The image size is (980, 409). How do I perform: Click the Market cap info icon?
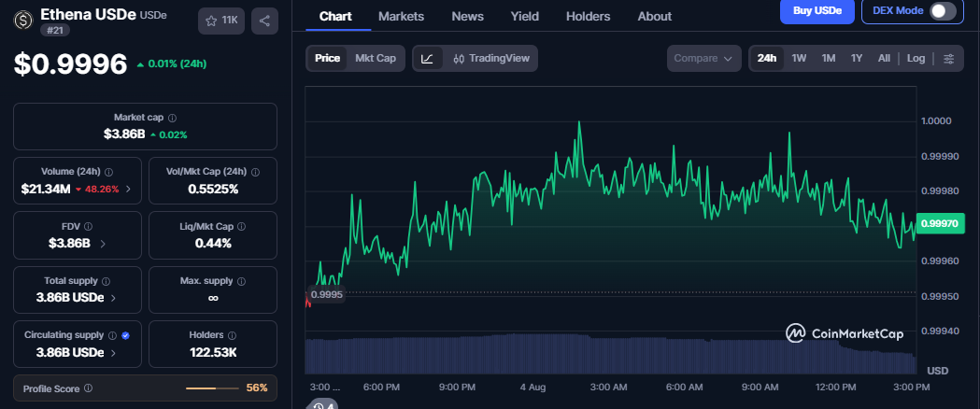173,118
